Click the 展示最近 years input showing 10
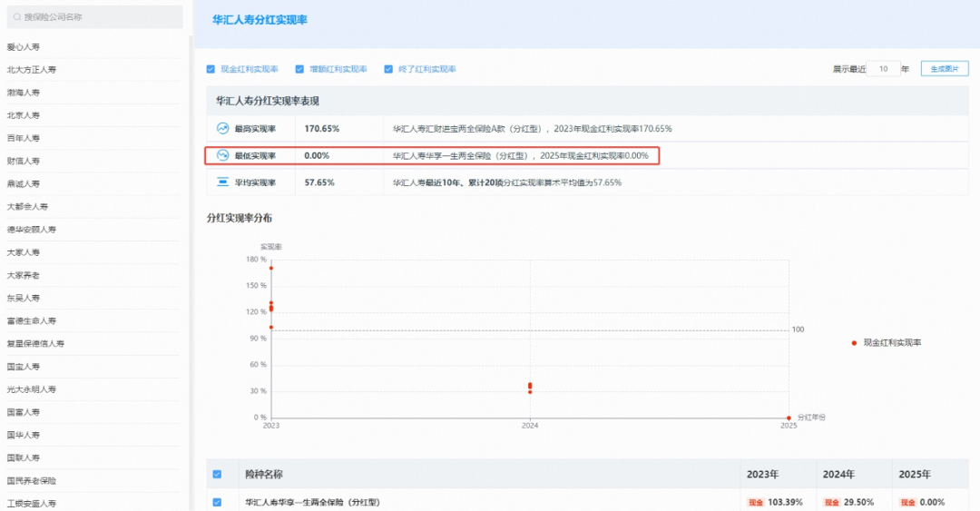 click(x=883, y=69)
